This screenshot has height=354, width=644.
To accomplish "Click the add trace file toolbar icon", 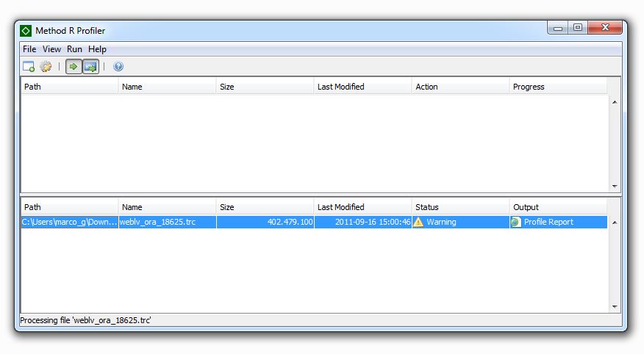I will click(x=29, y=66).
